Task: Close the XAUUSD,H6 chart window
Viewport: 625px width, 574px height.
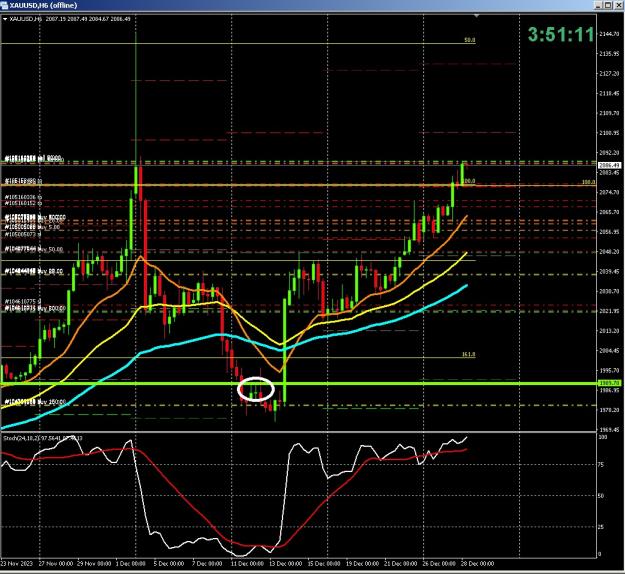Action: pyautogui.click(x=618, y=5)
